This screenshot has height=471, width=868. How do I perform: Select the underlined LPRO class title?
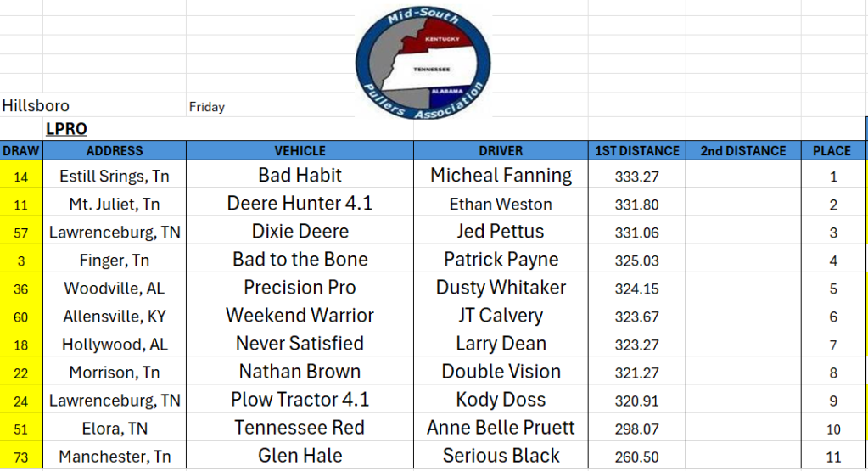pos(66,129)
